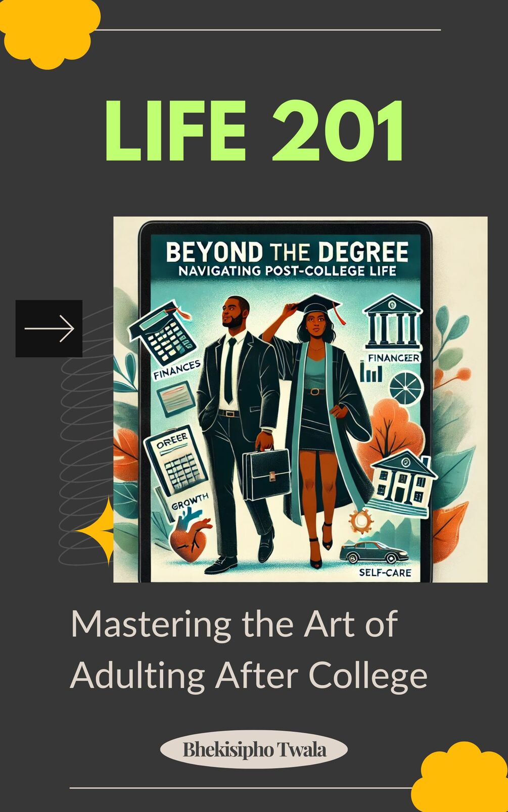Click the briefcase held by the man

click(x=264, y=475)
